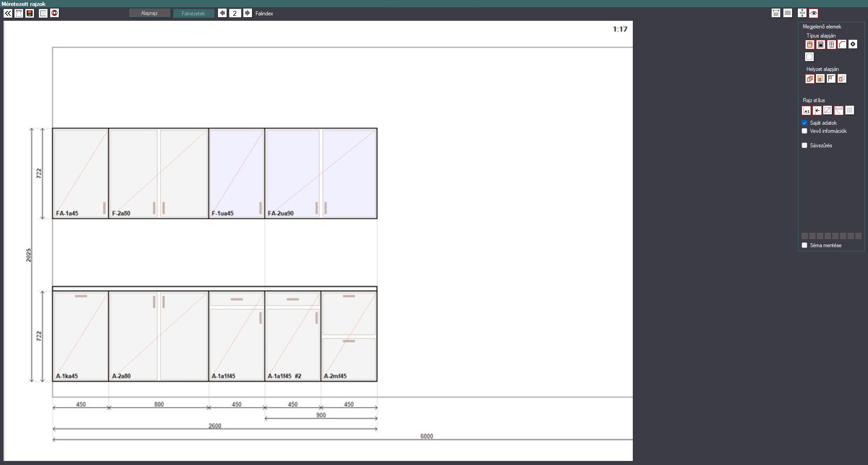The height and width of the screenshot is (465, 868).
Task: Toggle the stacked squares position filter icon
Action: coord(810,79)
